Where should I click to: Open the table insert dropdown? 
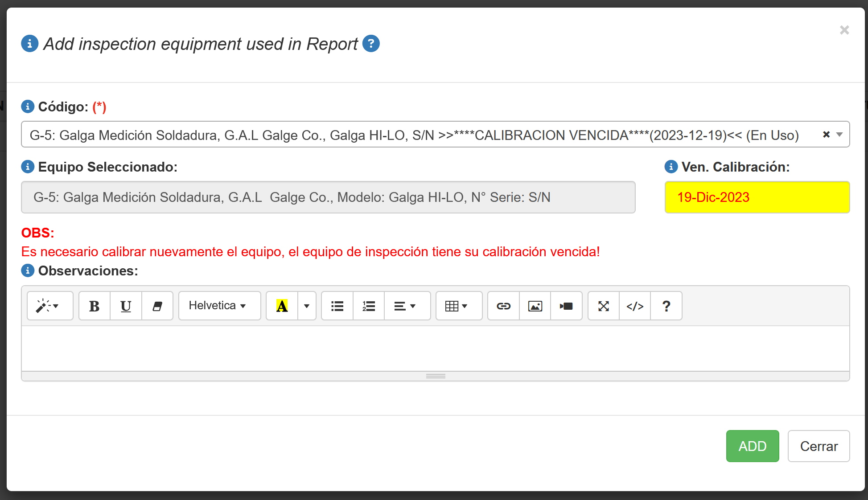(x=459, y=306)
